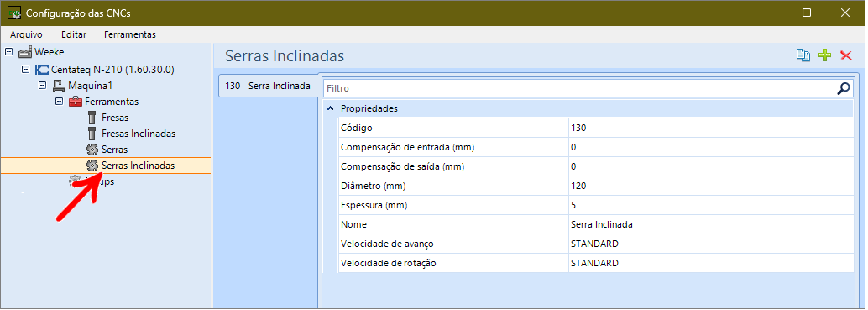Edit the Diâmetro value 120

pos(711,186)
